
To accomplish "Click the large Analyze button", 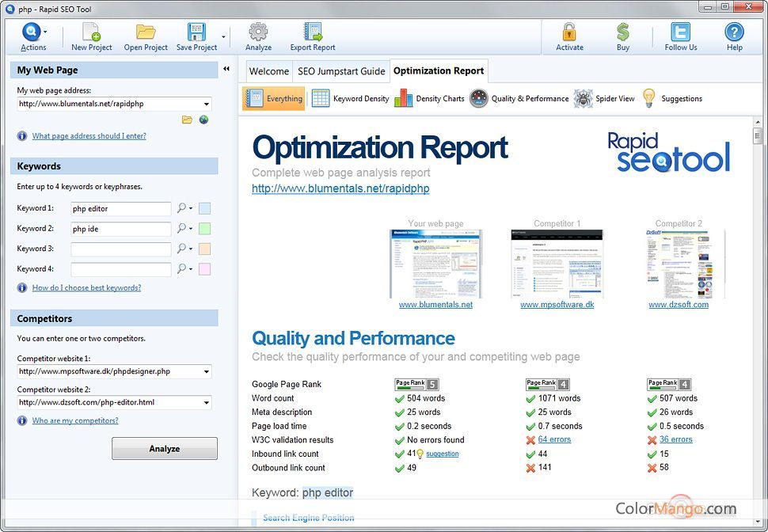I will [x=165, y=449].
